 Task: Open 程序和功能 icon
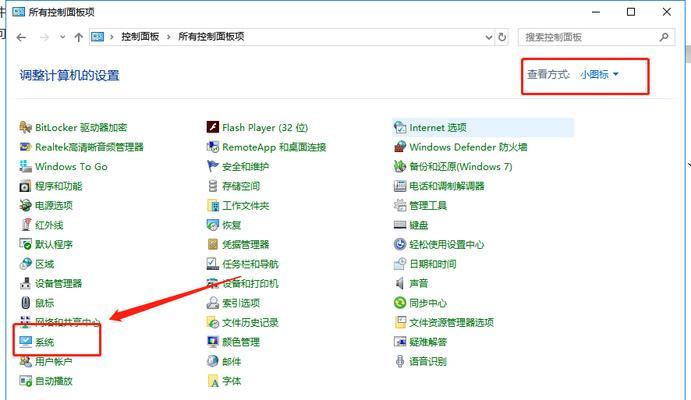coord(26,186)
